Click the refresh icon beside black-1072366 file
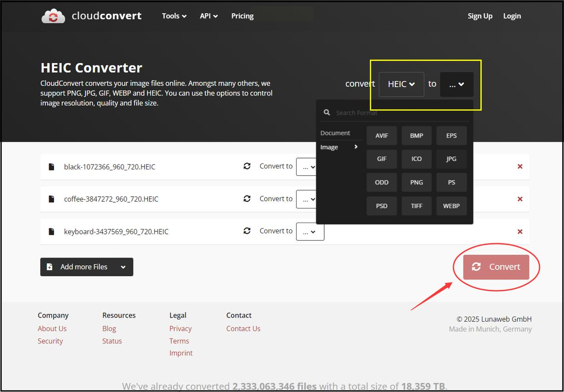Screen dimensions: 564x392 point(247,166)
